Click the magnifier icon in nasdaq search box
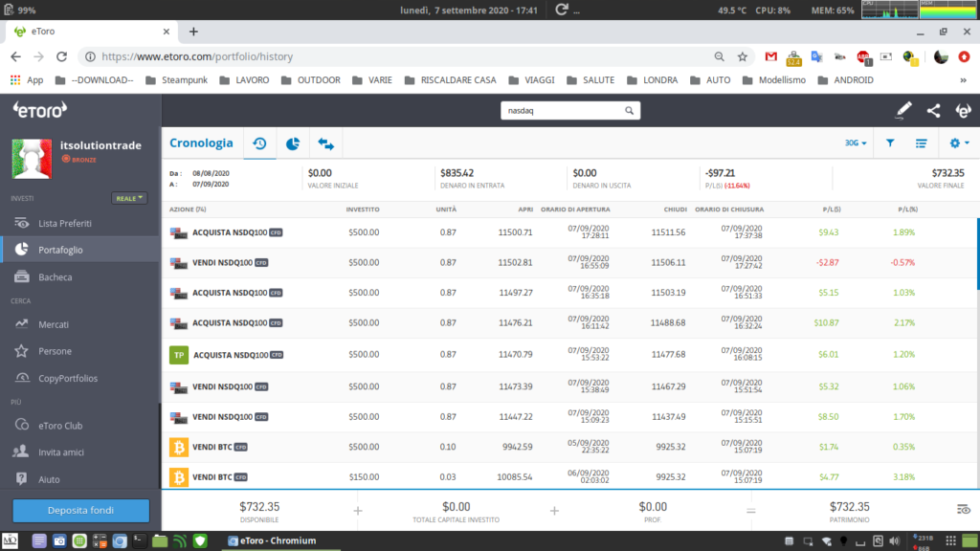Viewport: 980px width, 551px height. click(629, 111)
